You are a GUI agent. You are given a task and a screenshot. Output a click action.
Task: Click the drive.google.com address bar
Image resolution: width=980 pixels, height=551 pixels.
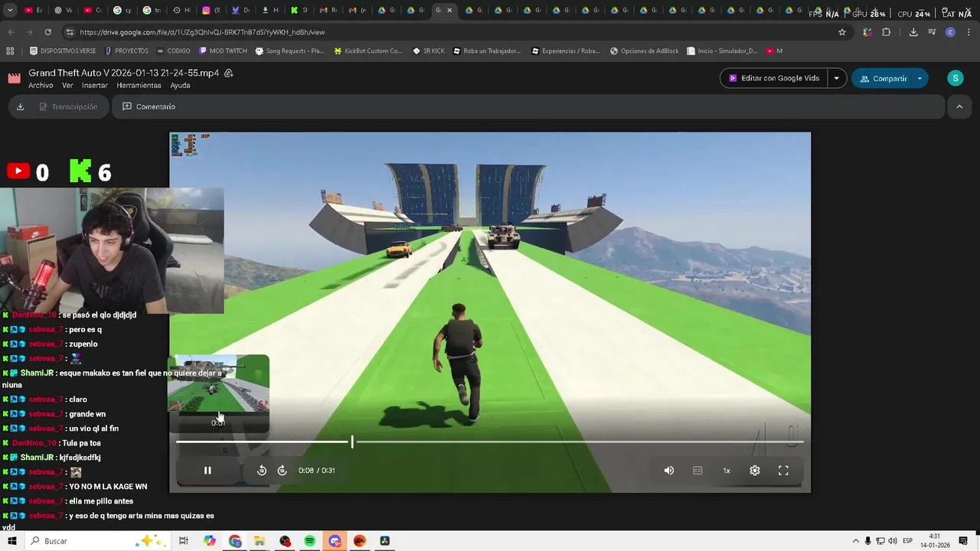[456, 32]
